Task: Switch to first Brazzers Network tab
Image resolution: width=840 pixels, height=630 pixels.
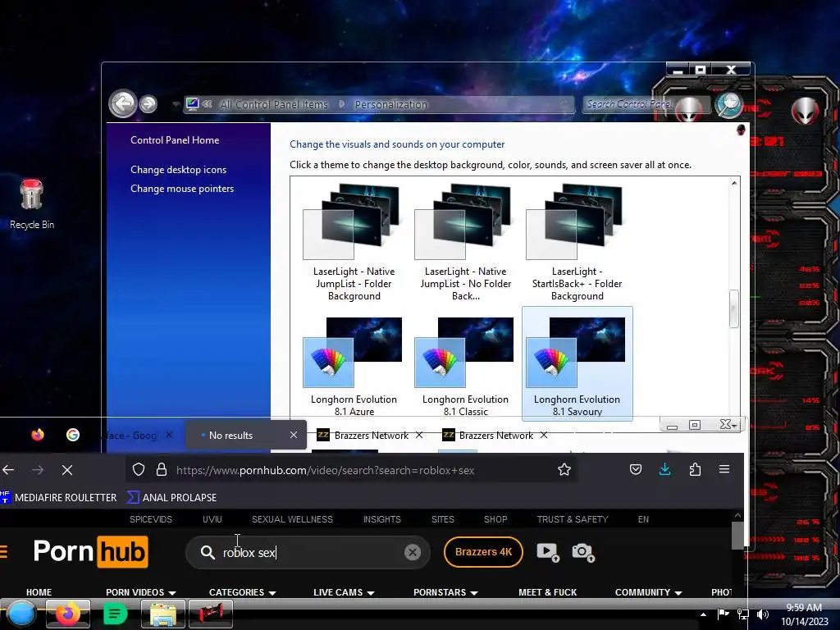Action: pyautogui.click(x=371, y=436)
